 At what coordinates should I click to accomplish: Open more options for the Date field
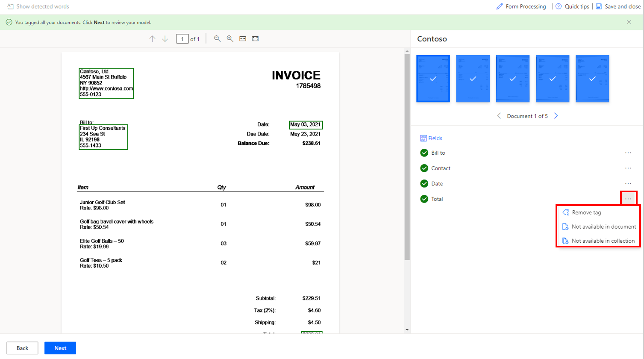tap(628, 184)
